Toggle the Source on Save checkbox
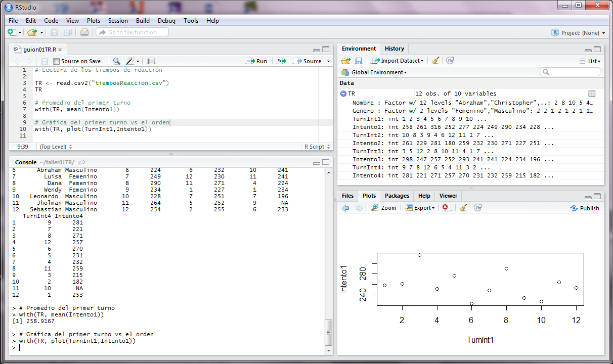Screen dimensions: 613x364 pyautogui.click(x=56, y=61)
